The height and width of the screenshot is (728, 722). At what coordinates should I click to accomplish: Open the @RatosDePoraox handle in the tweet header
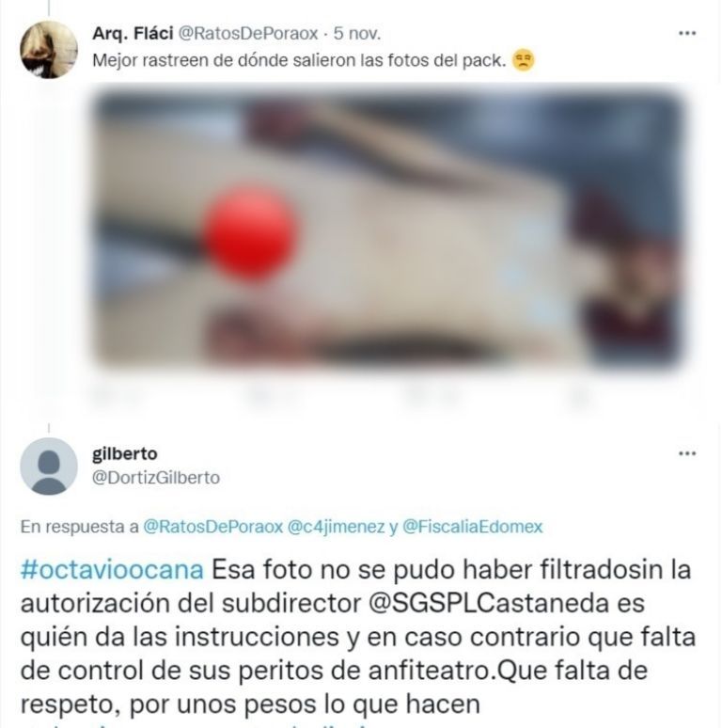(x=248, y=34)
